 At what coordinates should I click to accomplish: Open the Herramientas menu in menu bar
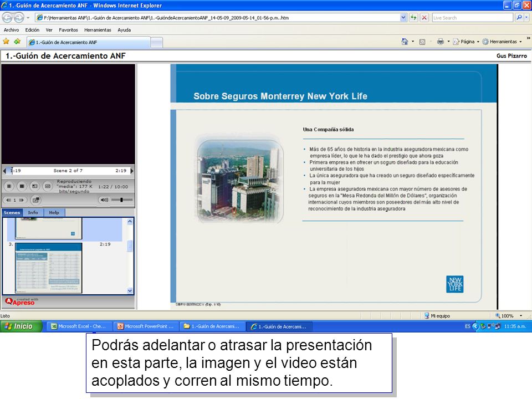pos(98,30)
